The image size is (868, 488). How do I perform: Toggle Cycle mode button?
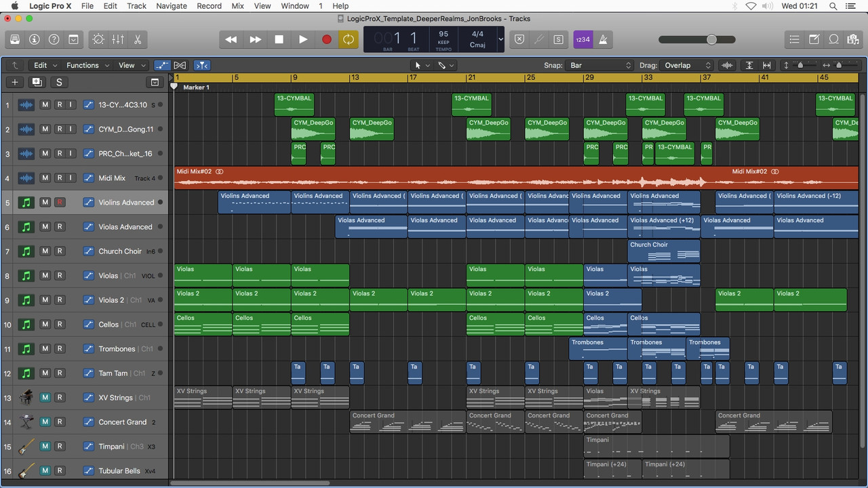[x=349, y=39]
